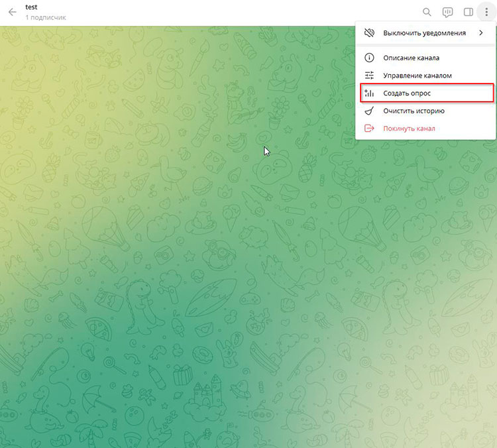Click the three-dot more options button
The height and width of the screenshot is (448, 497).
coord(486,12)
